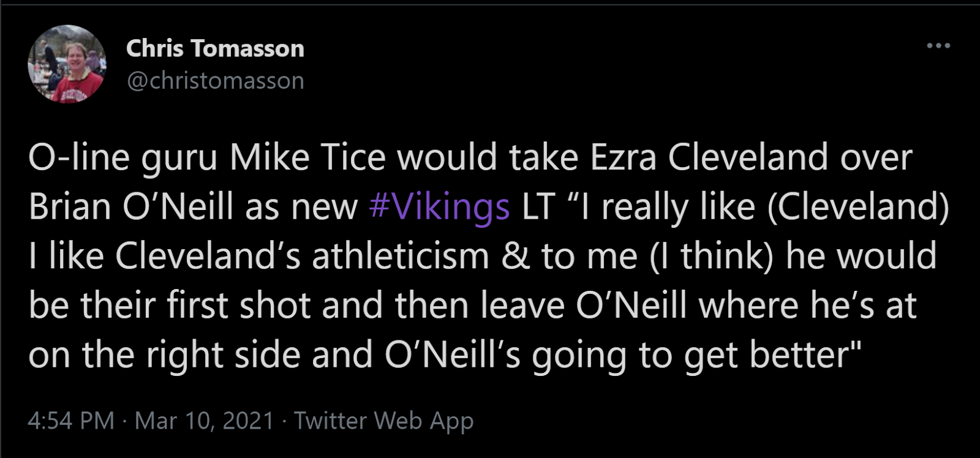Click the @christomasson handle
Viewport: 980px width, 458px height.
[x=215, y=81]
